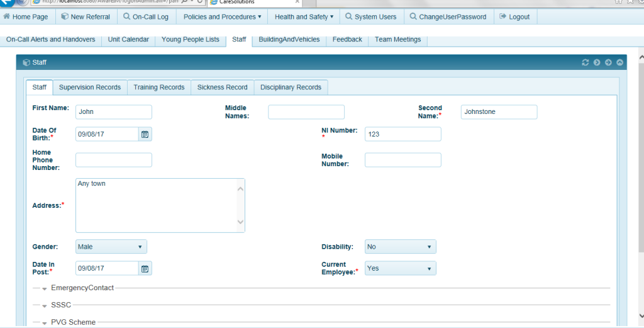Open the Date In Post calendar picker
644x328 pixels.
145,269
